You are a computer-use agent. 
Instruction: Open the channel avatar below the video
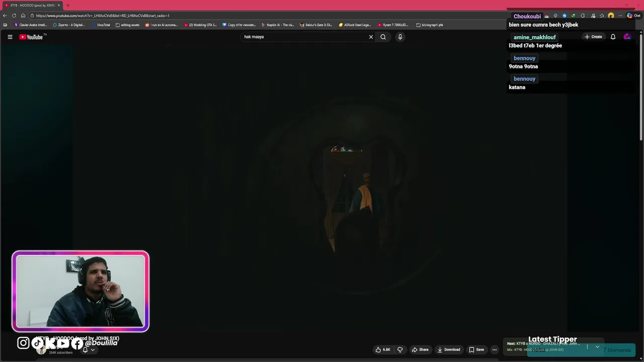(41, 350)
